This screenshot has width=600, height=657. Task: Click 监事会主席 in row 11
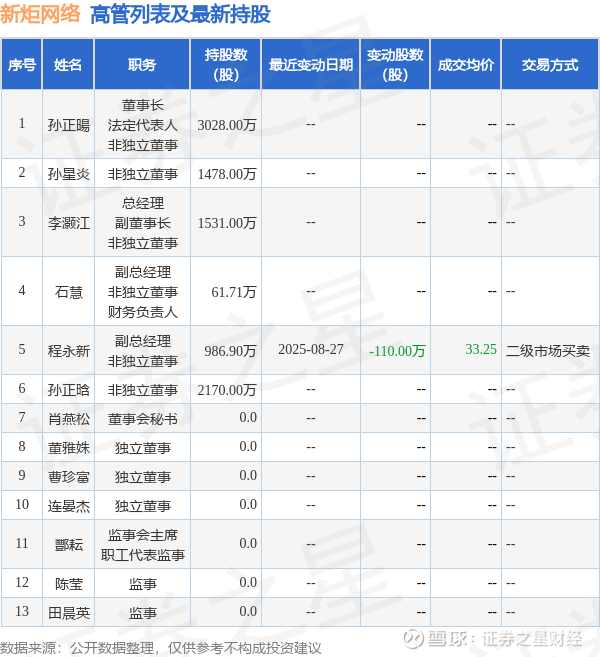tap(142, 535)
